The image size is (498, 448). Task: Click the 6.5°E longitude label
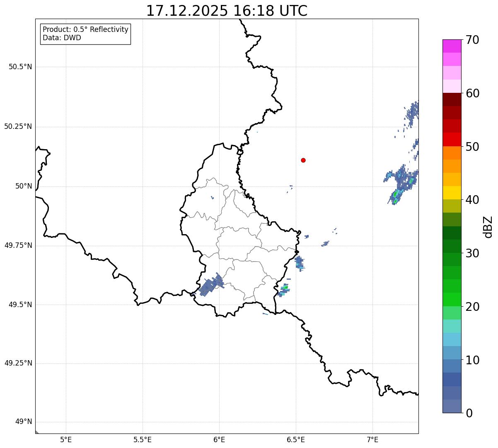[x=296, y=440]
